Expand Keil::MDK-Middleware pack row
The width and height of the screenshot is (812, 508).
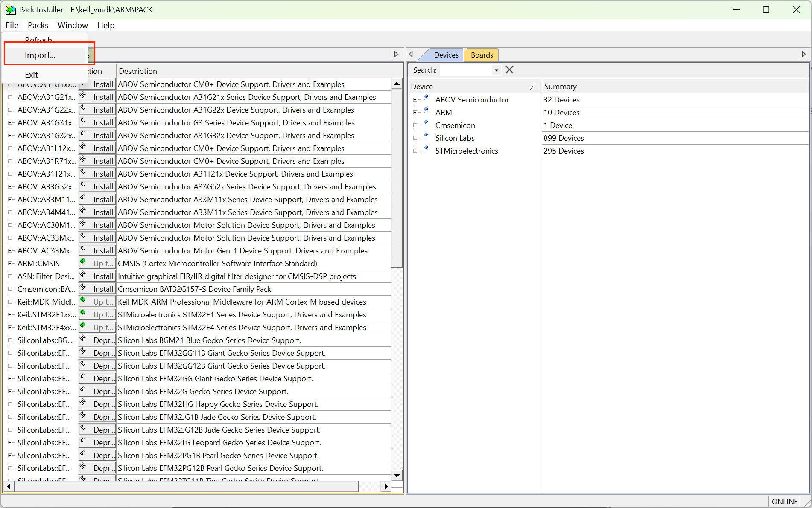[x=10, y=302]
